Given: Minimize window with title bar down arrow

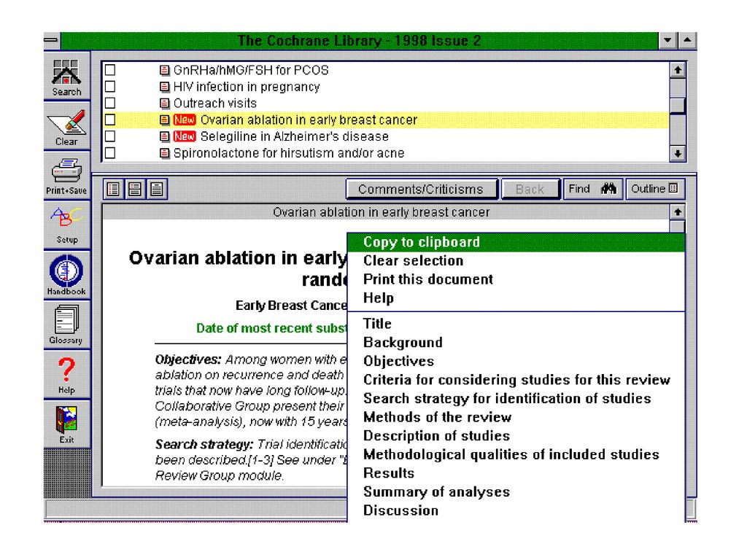Looking at the screenshot, I should pos(668,41).
